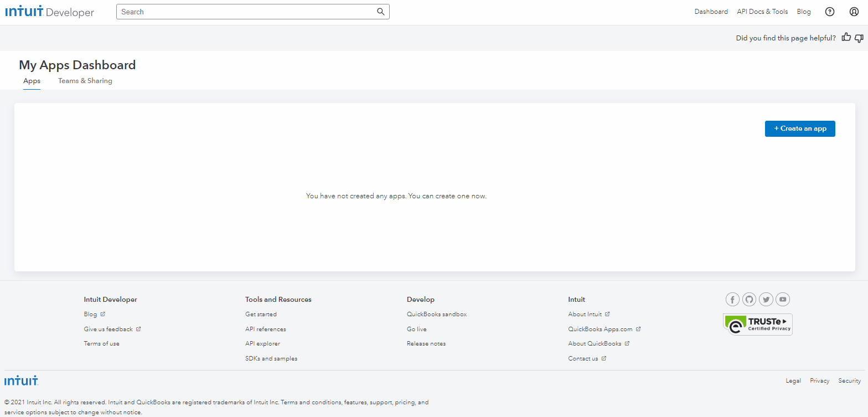Click the Intuit Developer logo
The image size is (868, 417).
click(50, 12)
